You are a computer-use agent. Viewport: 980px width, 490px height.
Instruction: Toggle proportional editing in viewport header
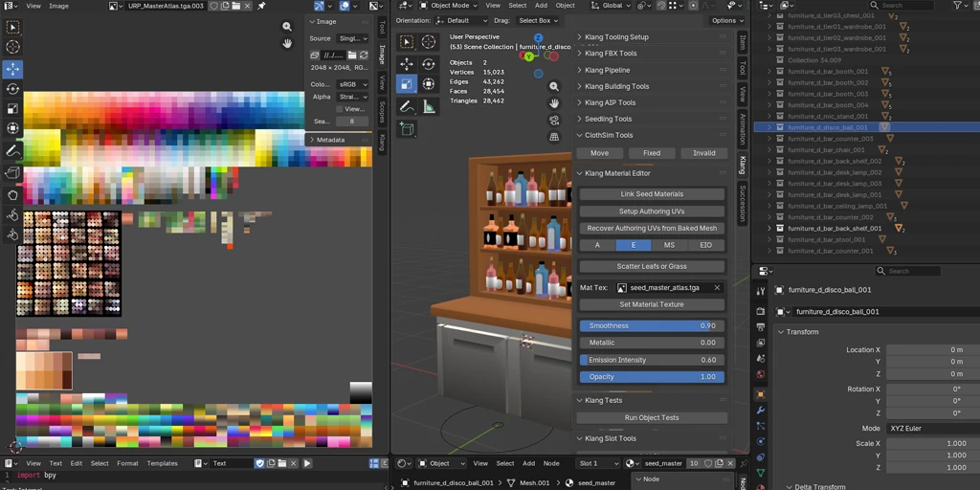pos(693,5)
